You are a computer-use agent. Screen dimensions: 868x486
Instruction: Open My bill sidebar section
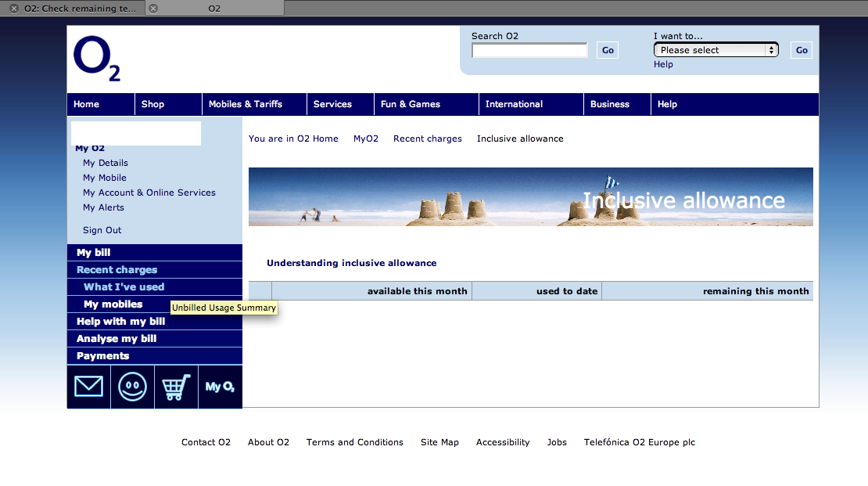pyautogui.click(x=155, y=253)
